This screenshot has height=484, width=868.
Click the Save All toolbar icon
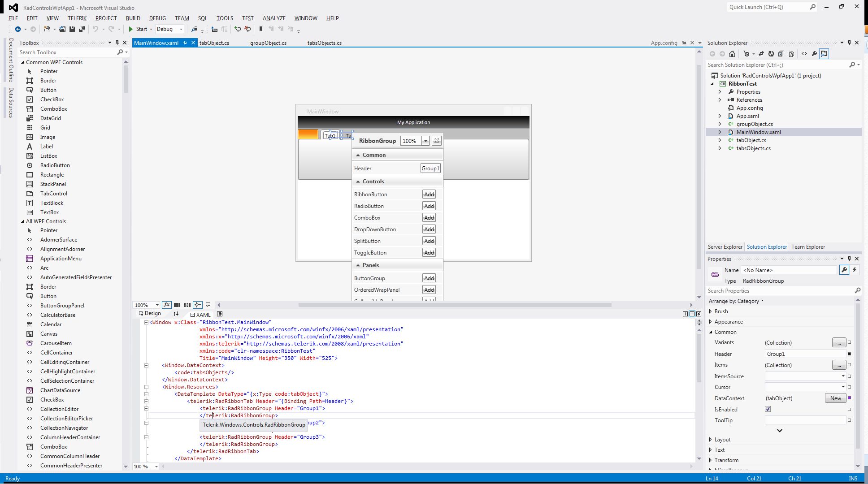[82, 29]
